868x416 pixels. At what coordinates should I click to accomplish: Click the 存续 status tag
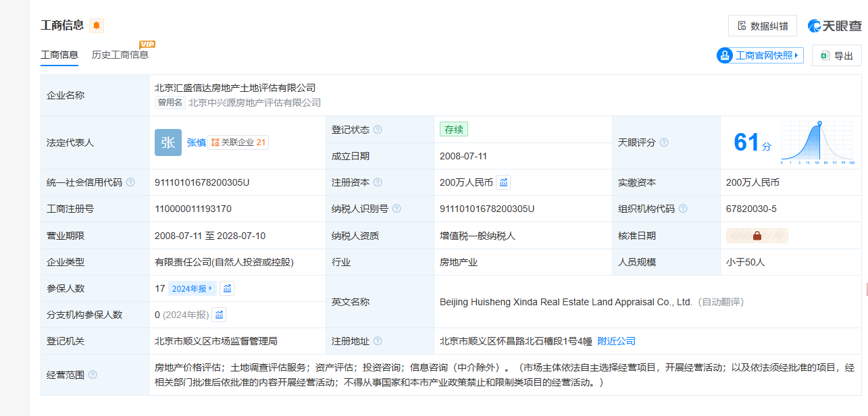click(453, 129)
